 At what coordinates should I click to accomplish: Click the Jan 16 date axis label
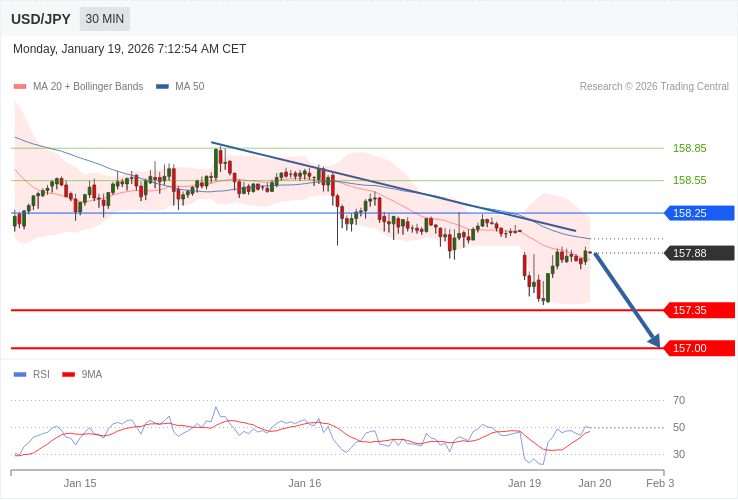pos(305,483)
